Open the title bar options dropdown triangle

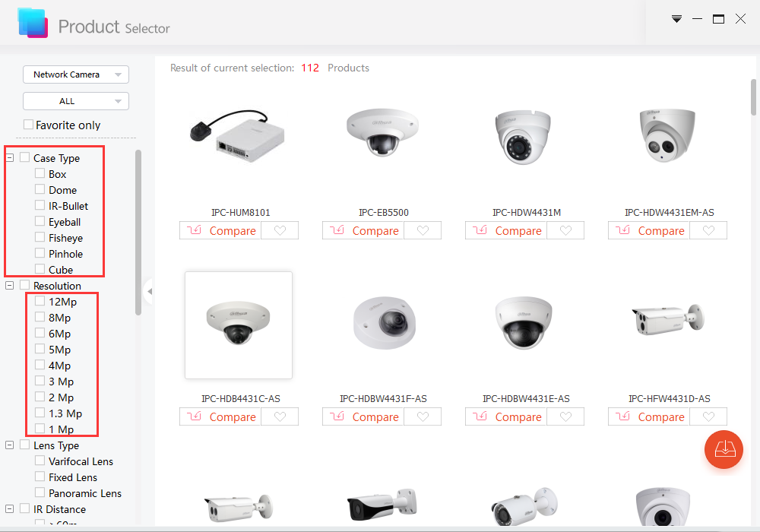coord(676,19)
